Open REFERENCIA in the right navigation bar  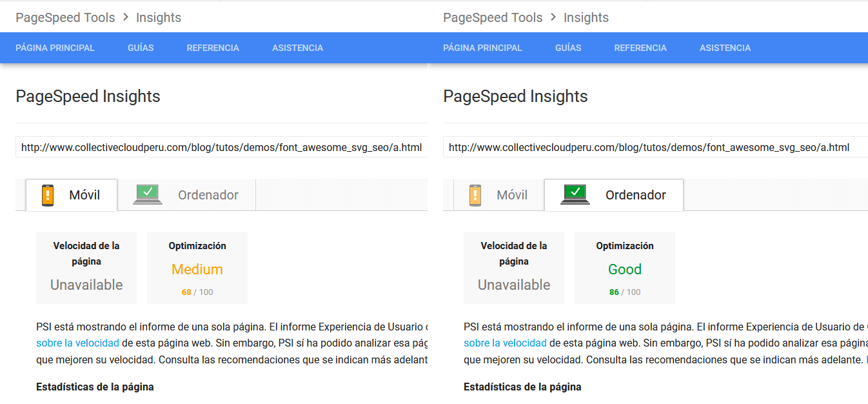click(x=640, y=48)
